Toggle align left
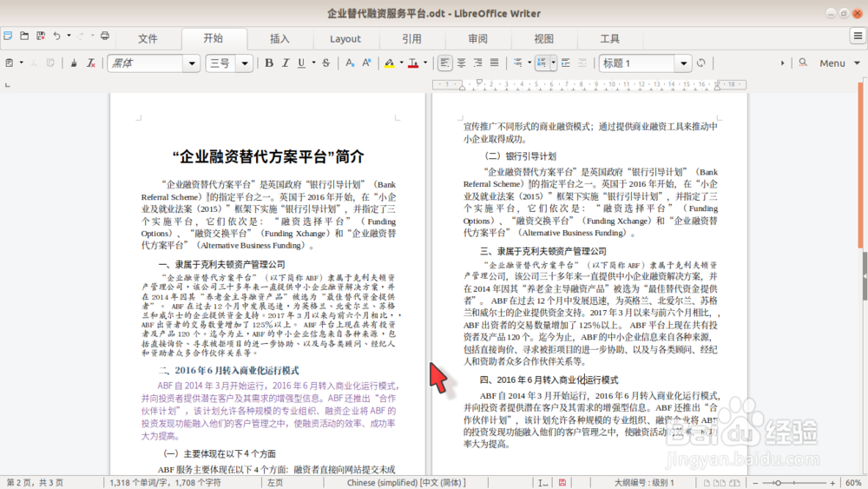The image size is (868, 489). click(444, 63)
